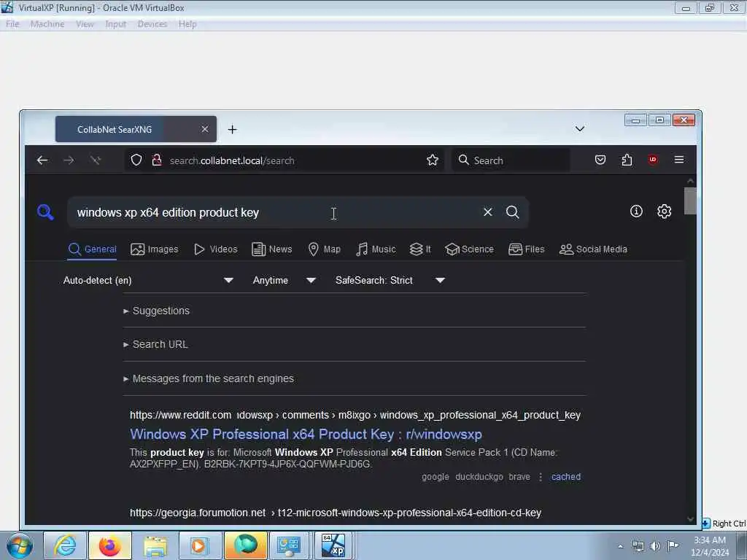The height and width of the screenshot is (560, 747).
Task: Click the volume speaker tray icon
Action: point(655,546)
